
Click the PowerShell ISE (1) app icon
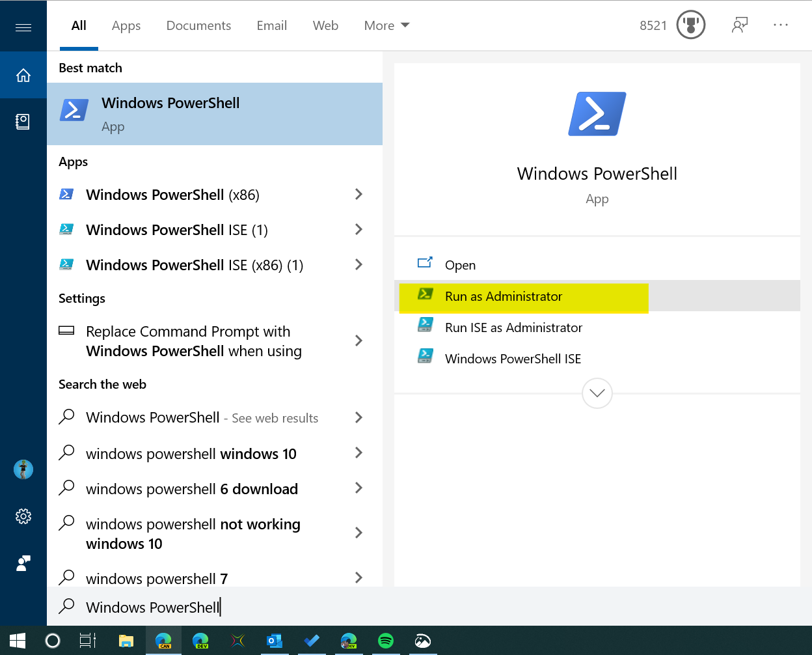coord(66,229)
